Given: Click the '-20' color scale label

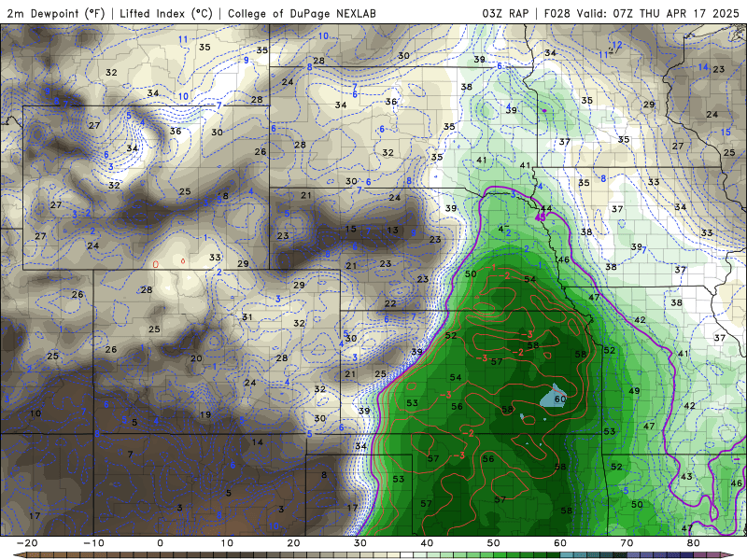Looking at the screenshot, I should tap(27, 543).
